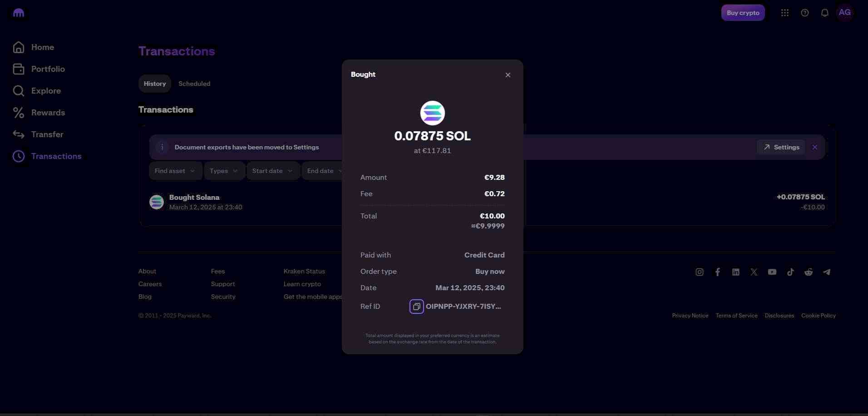Open Settings from the exports banner
The image size is (868, 416).
click(781, 147)
